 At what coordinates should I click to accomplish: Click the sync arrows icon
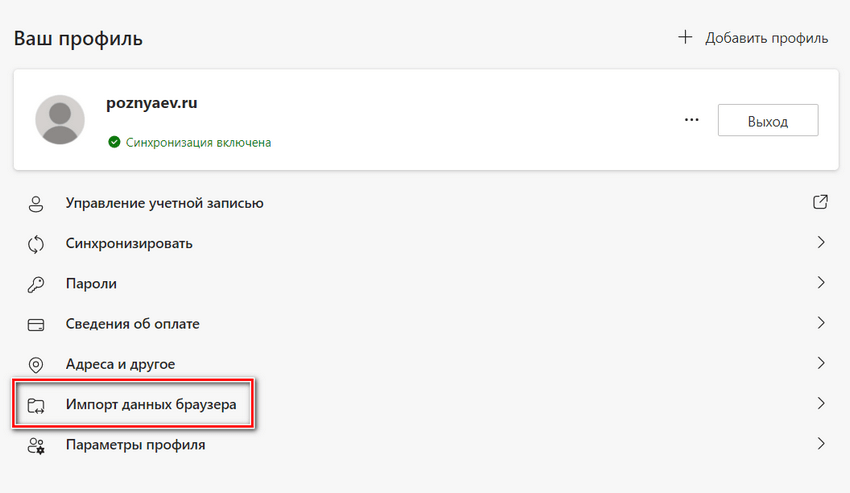tap(36, 244)
